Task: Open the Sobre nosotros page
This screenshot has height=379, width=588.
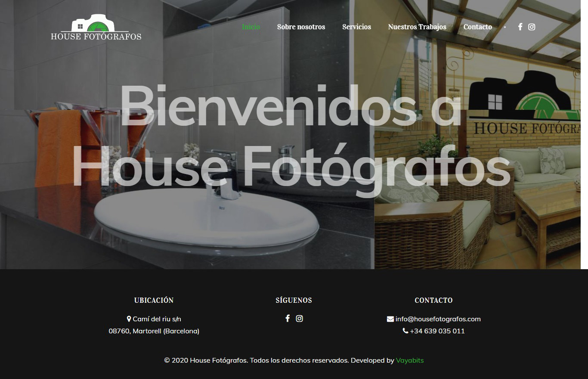Action: (x=301, y=27)
